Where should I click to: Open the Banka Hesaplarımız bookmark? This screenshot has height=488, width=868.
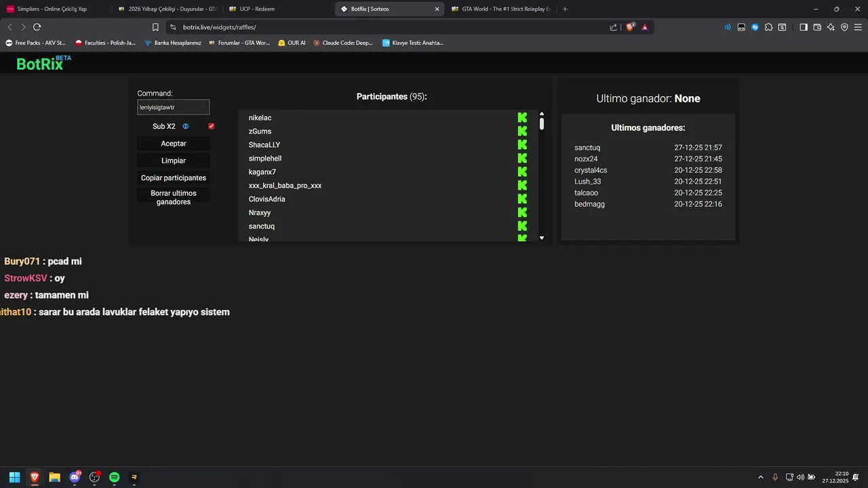[173, 43]
